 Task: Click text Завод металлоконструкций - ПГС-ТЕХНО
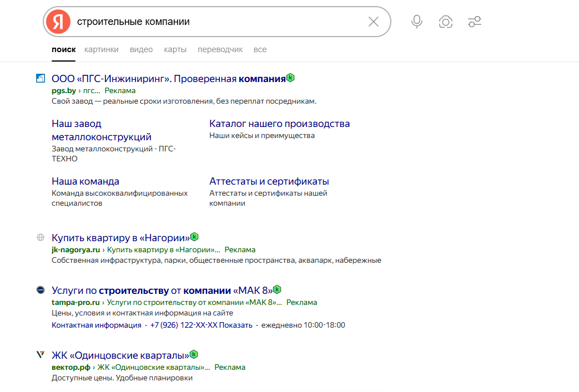click(114, 154)
